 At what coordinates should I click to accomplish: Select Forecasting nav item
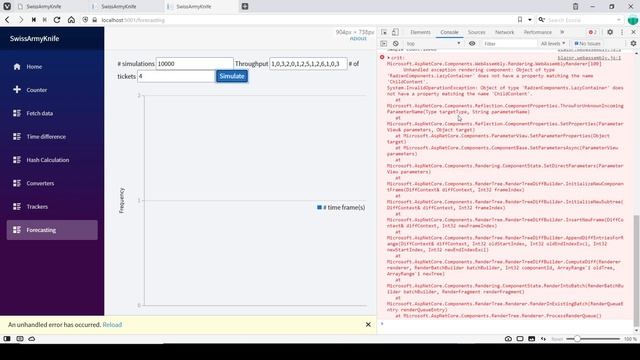point(52,230)
